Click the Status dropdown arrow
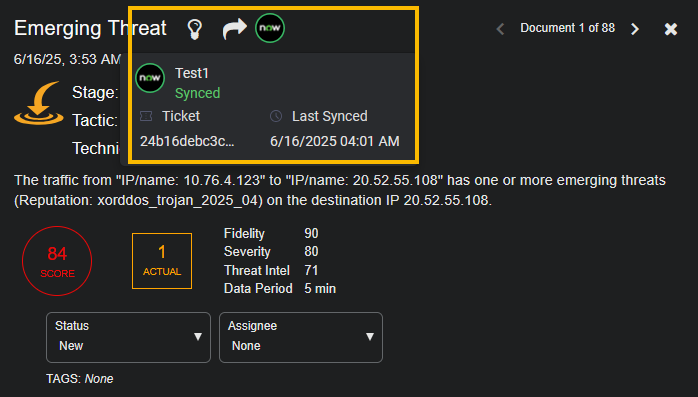 pyautogui.click(x=198, y=337)
